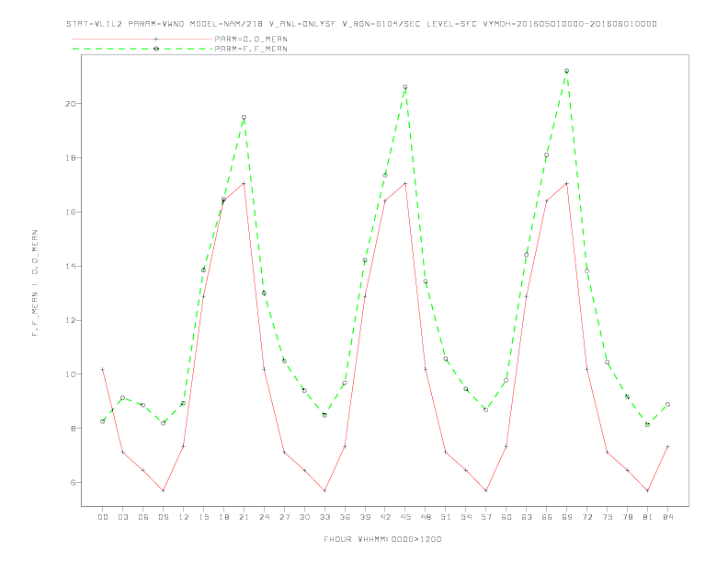Click x-axis tick label 00
Screen dimensions: 728x563
tap(103, 517)
